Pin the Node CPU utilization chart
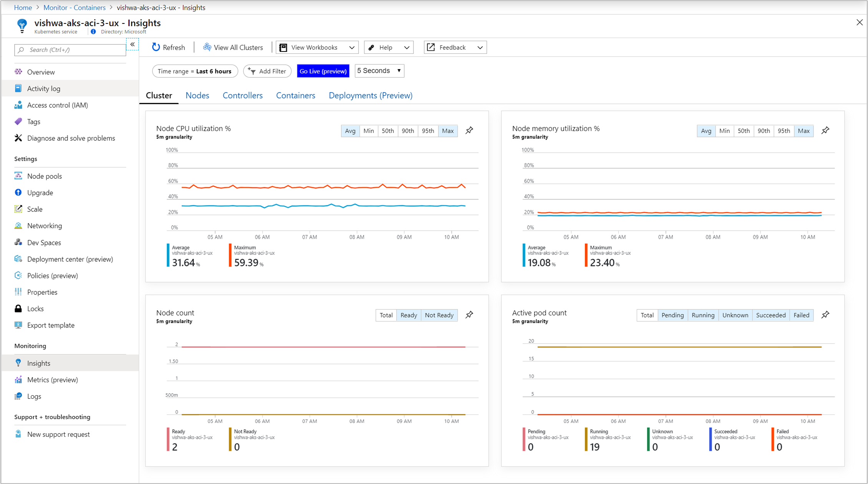 [469, 131]
